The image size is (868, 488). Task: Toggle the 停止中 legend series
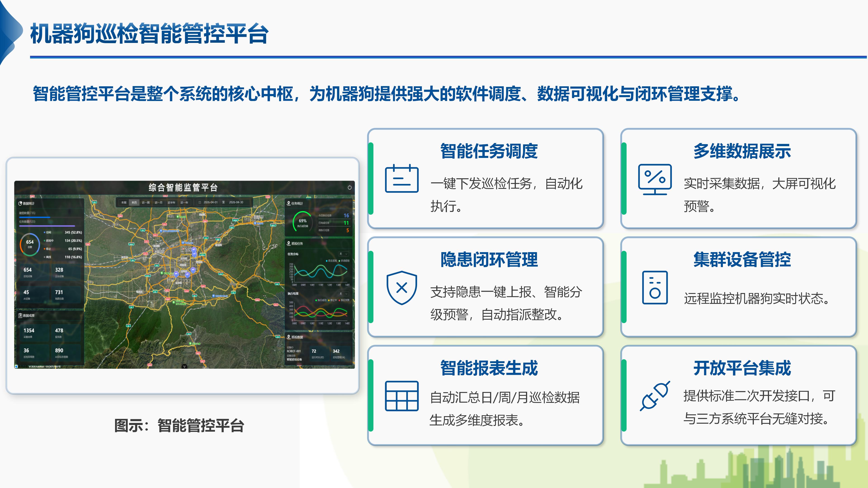pyautogui.click(x=333, y=300)
